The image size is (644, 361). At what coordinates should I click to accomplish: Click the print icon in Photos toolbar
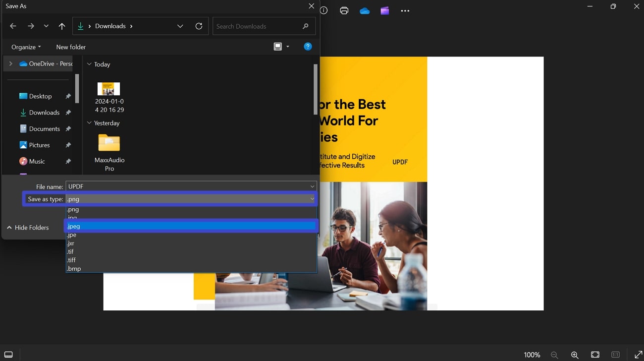point(344,10)
